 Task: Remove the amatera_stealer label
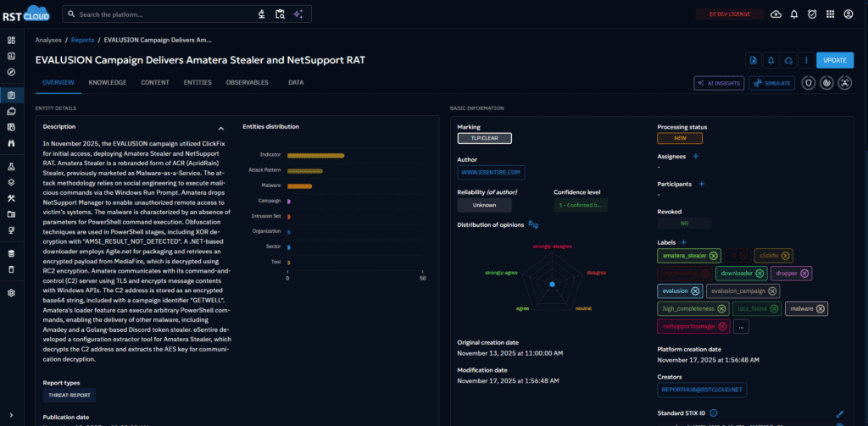point(713,256)
